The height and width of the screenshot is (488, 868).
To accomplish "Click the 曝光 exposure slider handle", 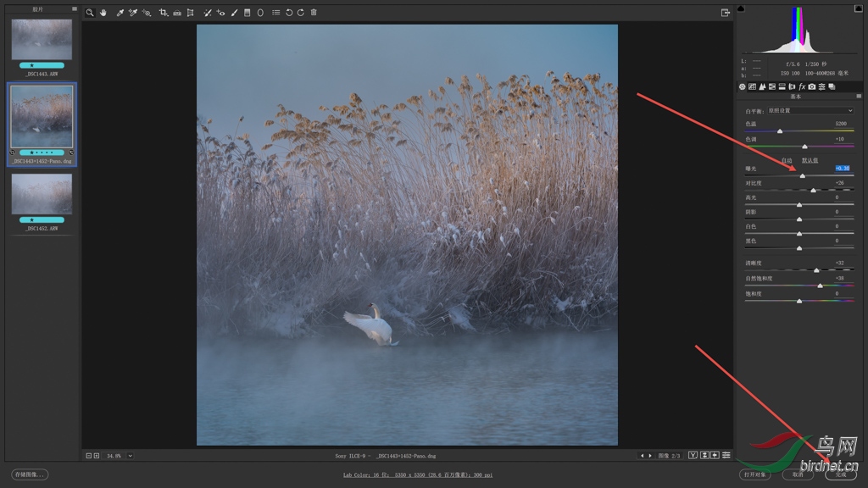I will tap(802, 175).
